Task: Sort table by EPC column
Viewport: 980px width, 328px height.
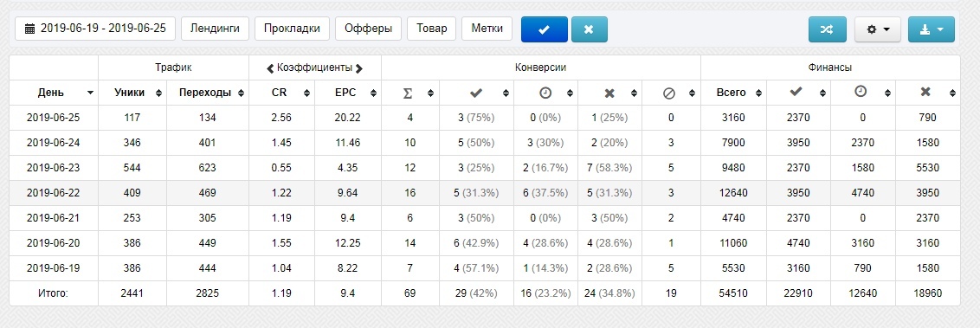Action: [x=348, y=93]
